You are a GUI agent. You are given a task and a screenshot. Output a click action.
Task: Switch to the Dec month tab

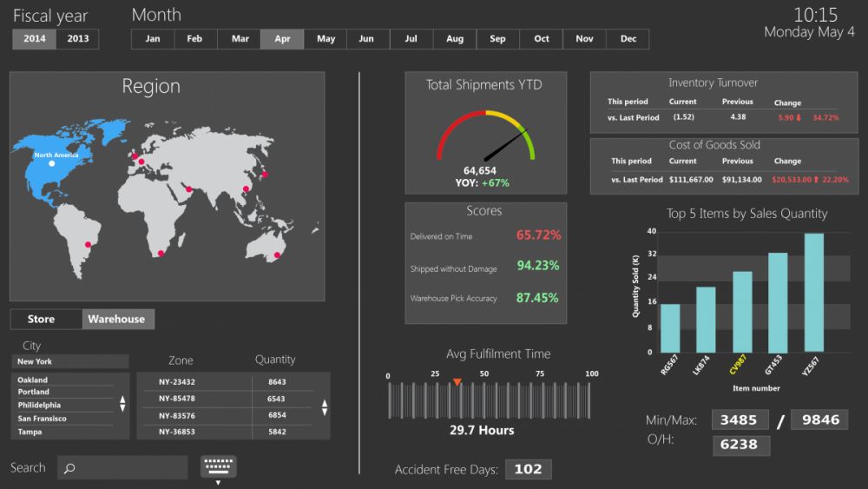[x=628, y=39]
